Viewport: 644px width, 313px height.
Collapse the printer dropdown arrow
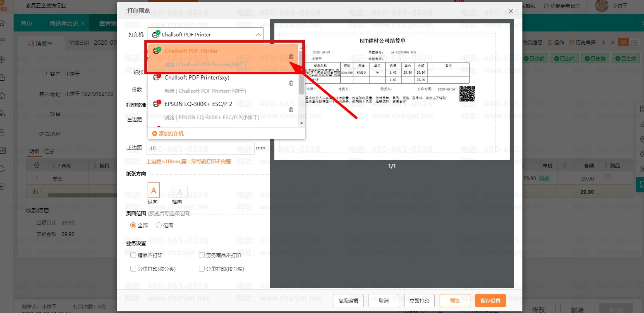(x=258, y=35)
